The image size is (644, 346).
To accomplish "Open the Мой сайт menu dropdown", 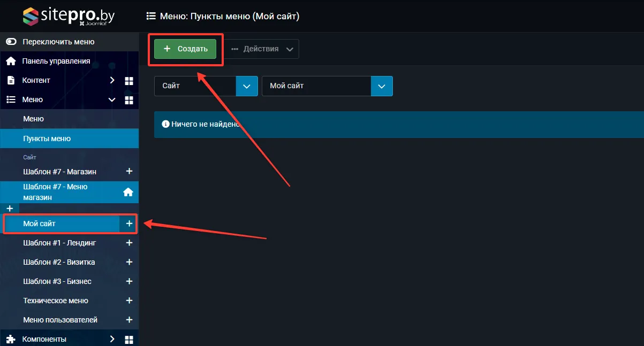I will [x=327, y=86].
